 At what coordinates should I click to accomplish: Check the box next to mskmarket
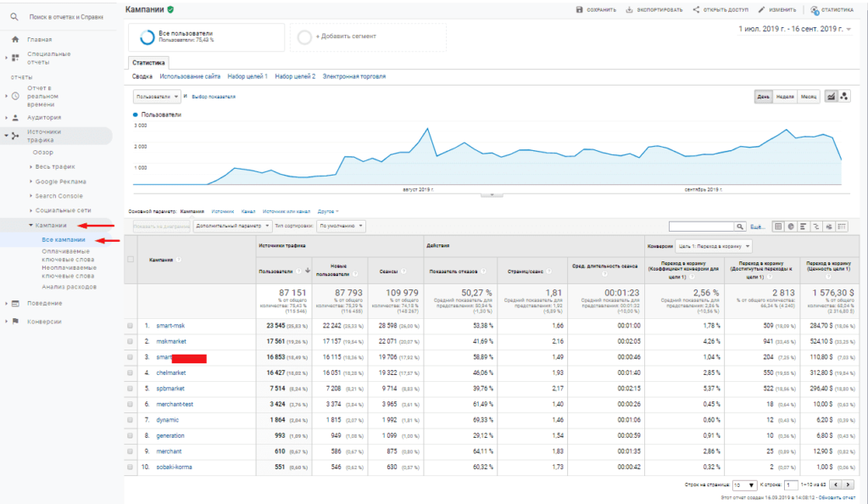[x=130, y=341]
